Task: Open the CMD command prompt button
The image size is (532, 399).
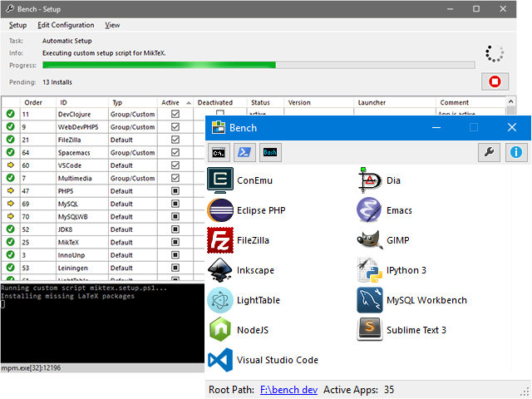Action: pos(219,152)
